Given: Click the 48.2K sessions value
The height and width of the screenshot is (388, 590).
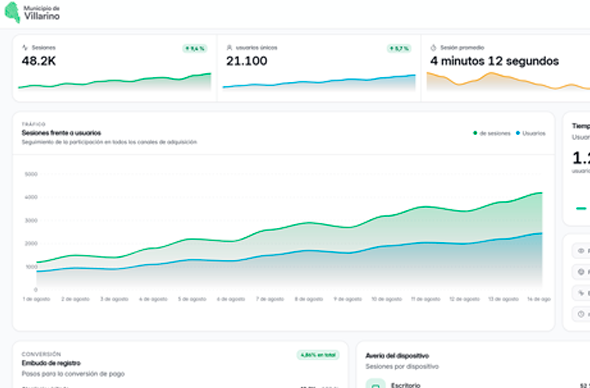Looking at the screenshot, I should pyautogui.click(x=39, y=61).
